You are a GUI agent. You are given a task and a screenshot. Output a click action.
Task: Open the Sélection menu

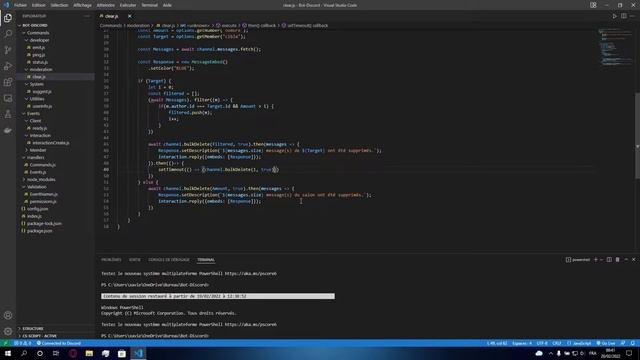pos(60,5)
